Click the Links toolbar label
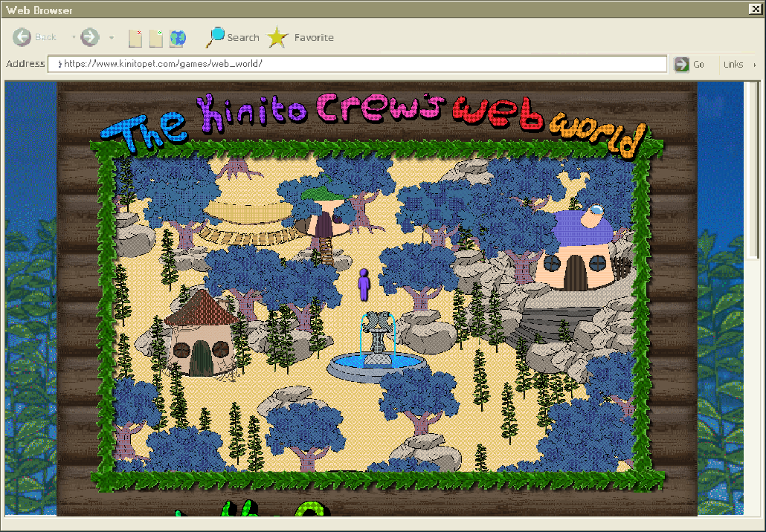This screenshot has width=766, height=532. click(733, 65)
